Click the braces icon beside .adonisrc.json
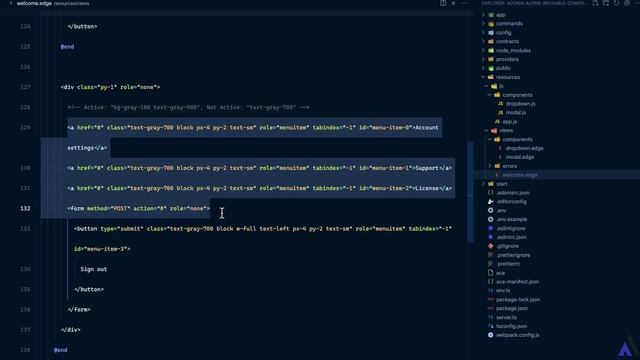The image size is (640, 360). pyautogui.click(x=491, y=193)
